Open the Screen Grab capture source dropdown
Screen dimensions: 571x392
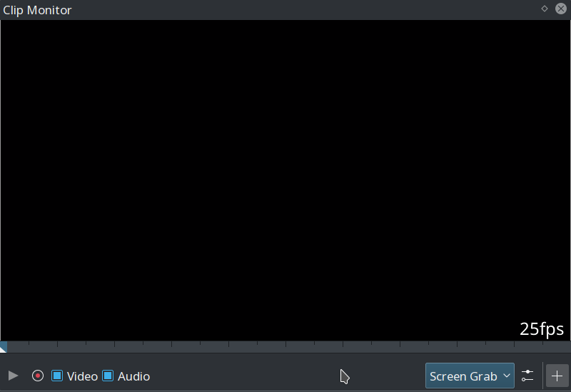(464, 376)
